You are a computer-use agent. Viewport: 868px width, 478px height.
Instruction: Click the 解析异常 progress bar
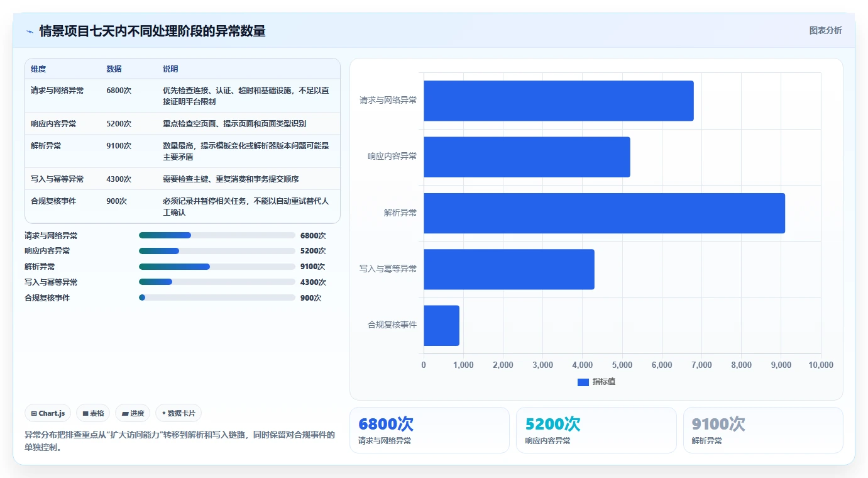click(x=217, y=267)
